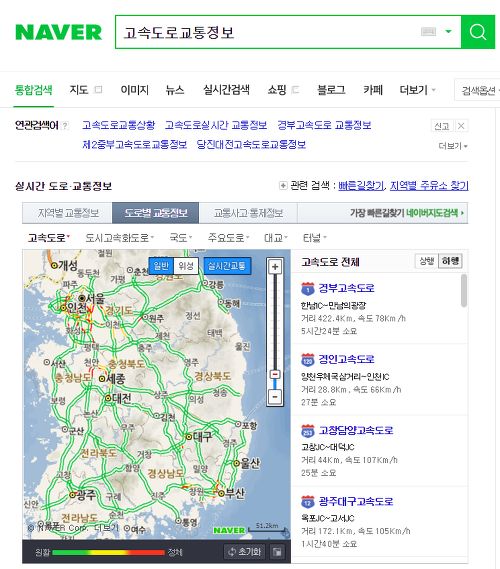
Task: Open 고창담양고속도로 road entry
Action: tap(356, 430)
